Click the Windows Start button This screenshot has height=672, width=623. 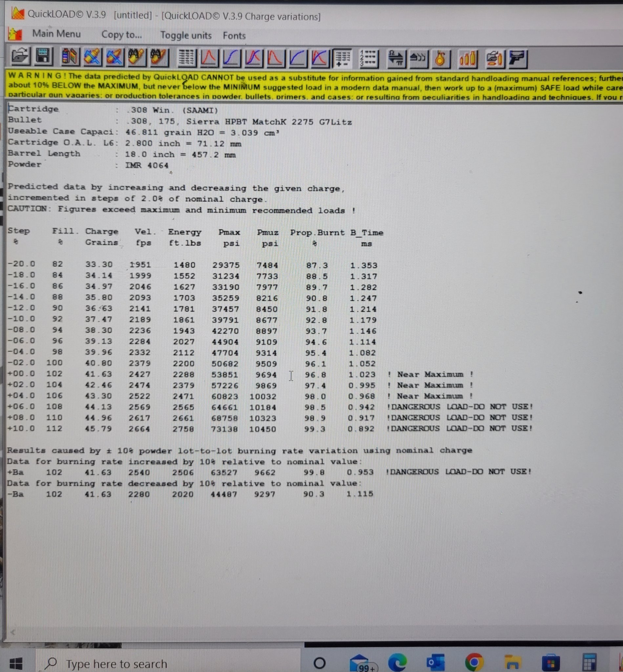point(16,663)
